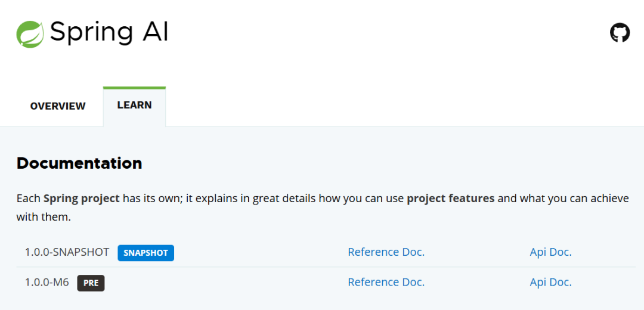Click the bold 'project features' text
Image resolution: width=644 pixels, height=310 pixels.
pos(451,199)
